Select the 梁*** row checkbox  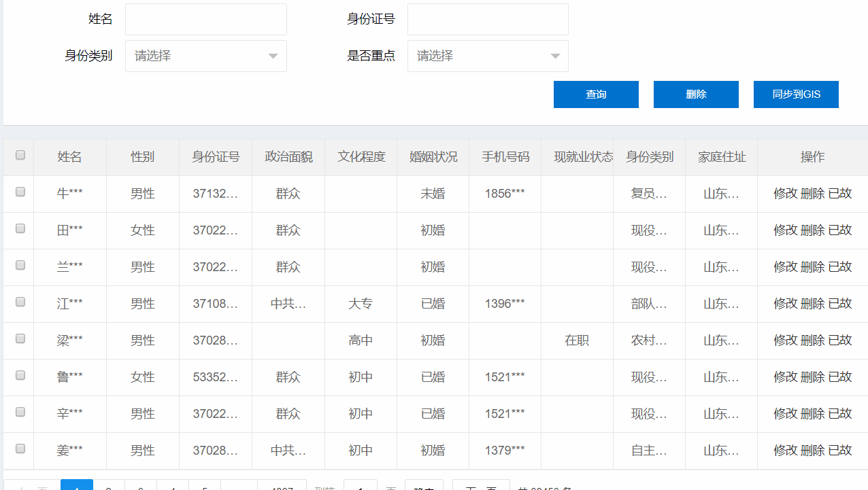(x=20, y=339)
